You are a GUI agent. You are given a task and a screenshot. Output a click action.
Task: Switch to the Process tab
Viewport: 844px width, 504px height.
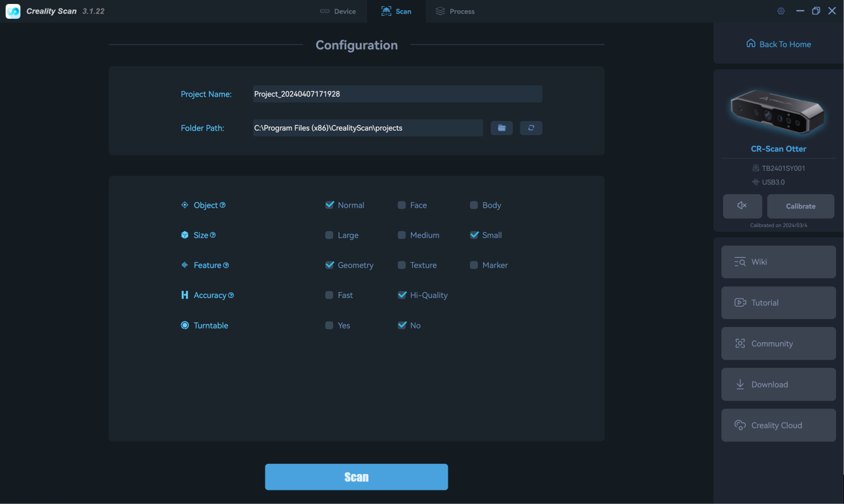point(455,11)
